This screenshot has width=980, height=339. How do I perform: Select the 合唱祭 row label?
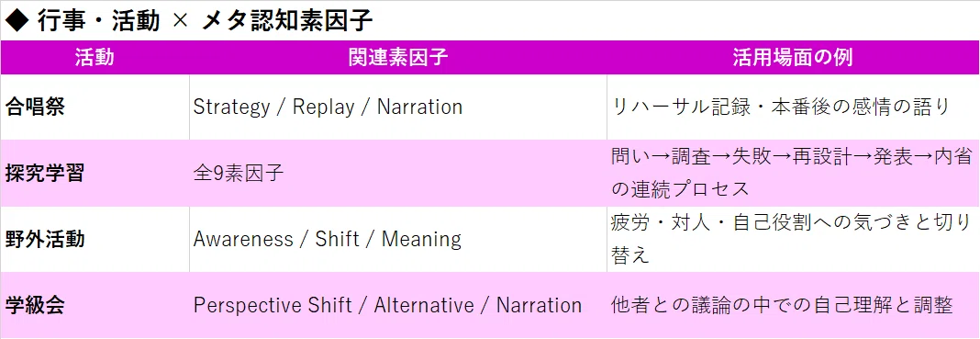(x=95, y=107)
